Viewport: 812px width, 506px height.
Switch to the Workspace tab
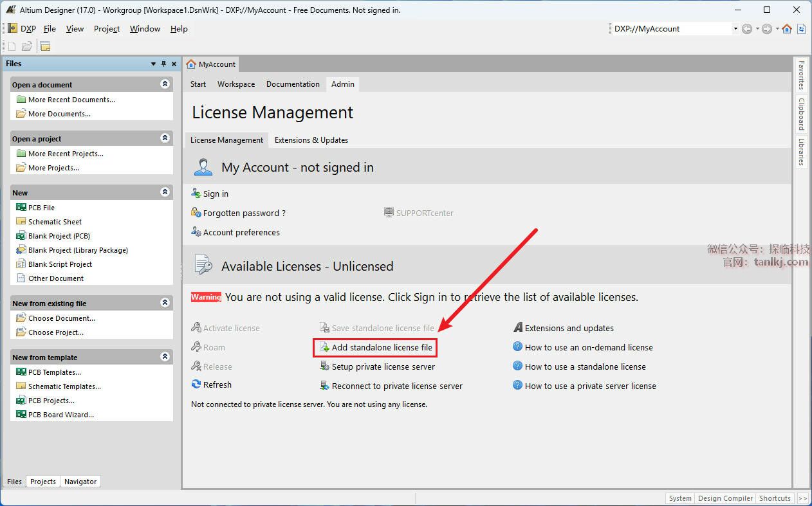pos(236,84)
